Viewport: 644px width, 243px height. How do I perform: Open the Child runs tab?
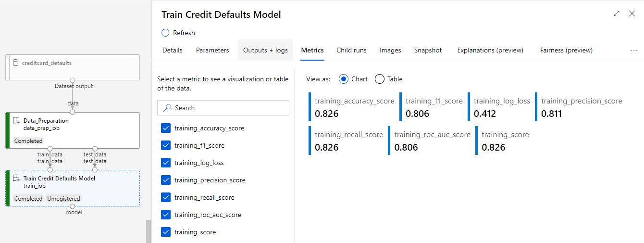pos(351,50)
